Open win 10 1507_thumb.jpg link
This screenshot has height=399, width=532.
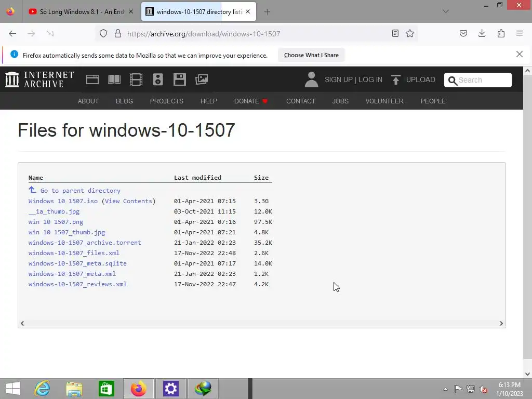[x=67, y=232]
